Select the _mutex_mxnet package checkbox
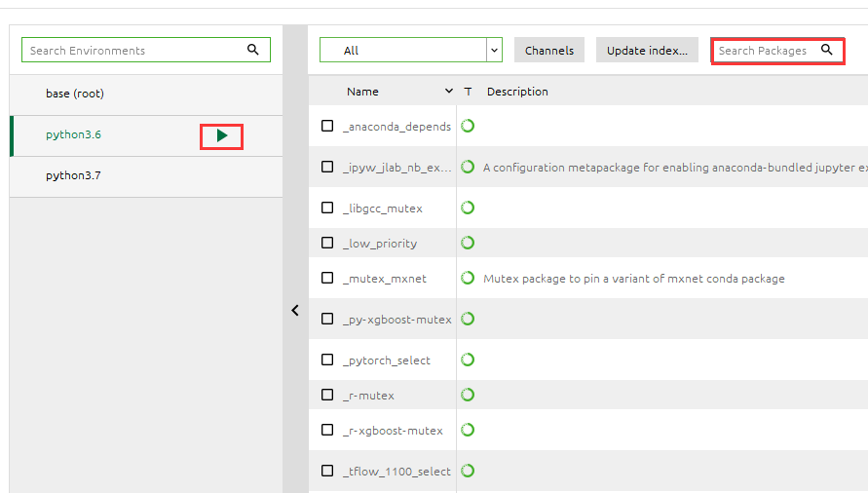The height and width of the screenshot is (493, 868). (x=327, y=278)
